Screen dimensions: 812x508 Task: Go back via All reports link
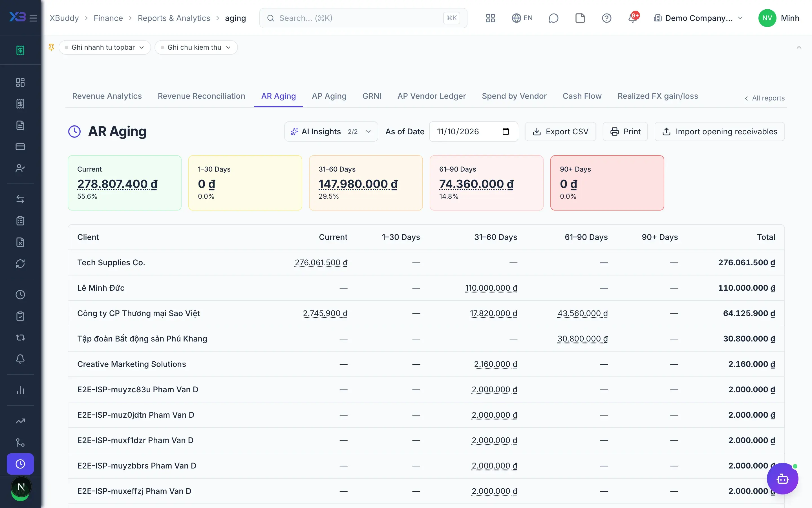[764, 98]
